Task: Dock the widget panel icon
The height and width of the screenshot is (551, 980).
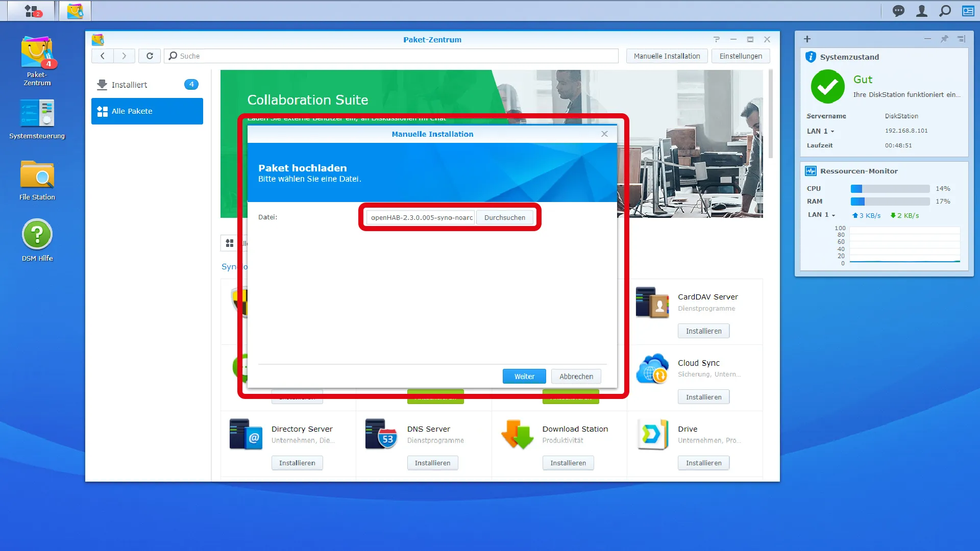Action: (x=962, y=39)
